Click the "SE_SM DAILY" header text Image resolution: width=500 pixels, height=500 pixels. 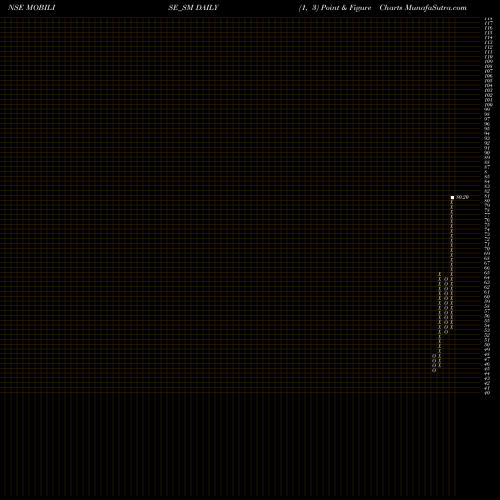193,8
